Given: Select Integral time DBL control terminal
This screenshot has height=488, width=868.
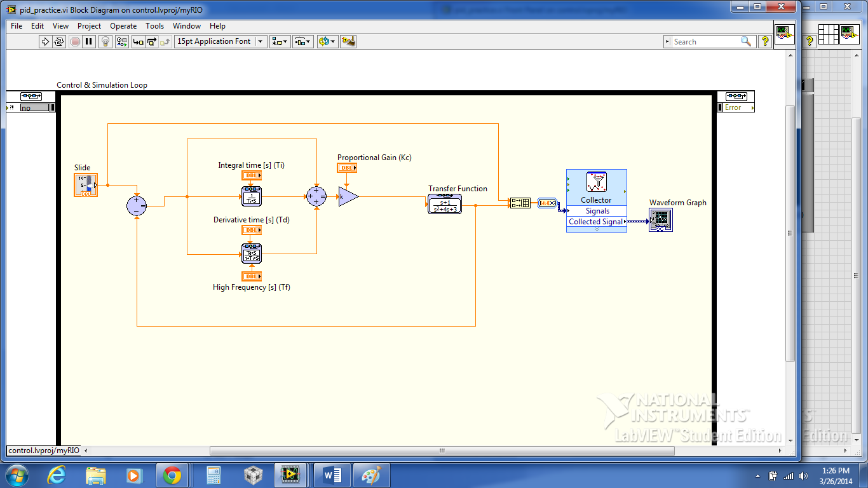Looking at the screenshot, I should (252, 175).
